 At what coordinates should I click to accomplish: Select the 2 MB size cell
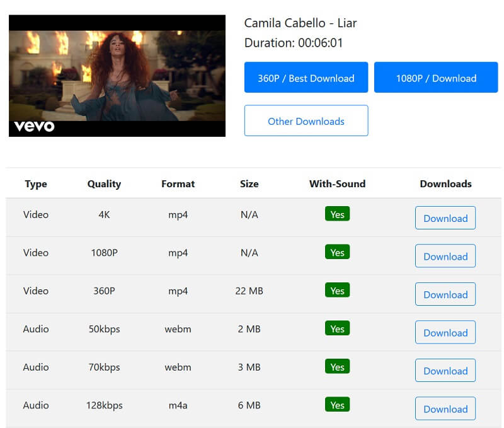click(x=249, y=329)
